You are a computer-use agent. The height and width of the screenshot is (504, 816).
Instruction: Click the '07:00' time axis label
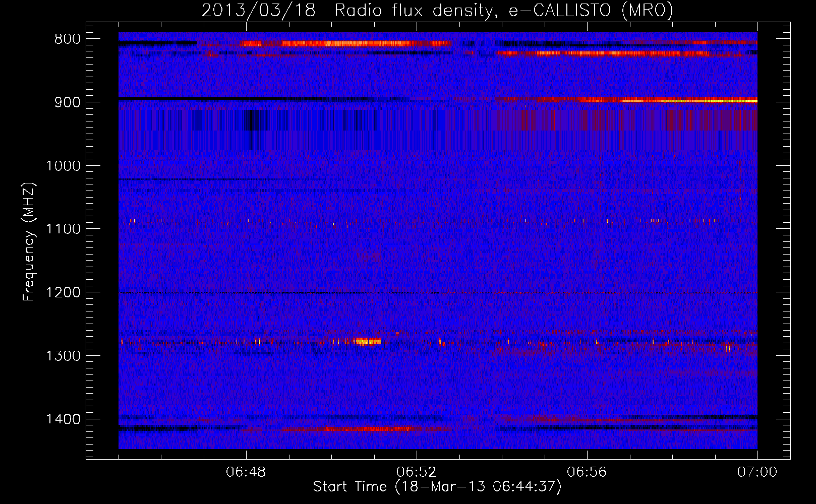tap(757, 472)
